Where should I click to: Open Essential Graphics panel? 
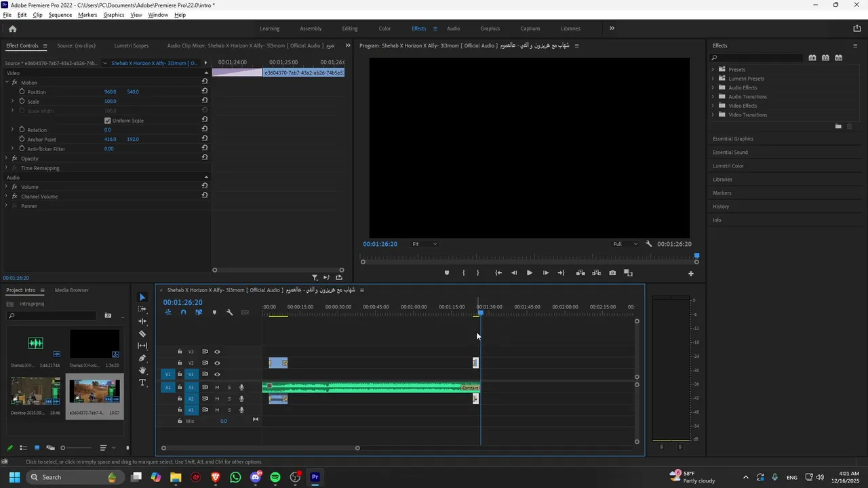(733, 139)
